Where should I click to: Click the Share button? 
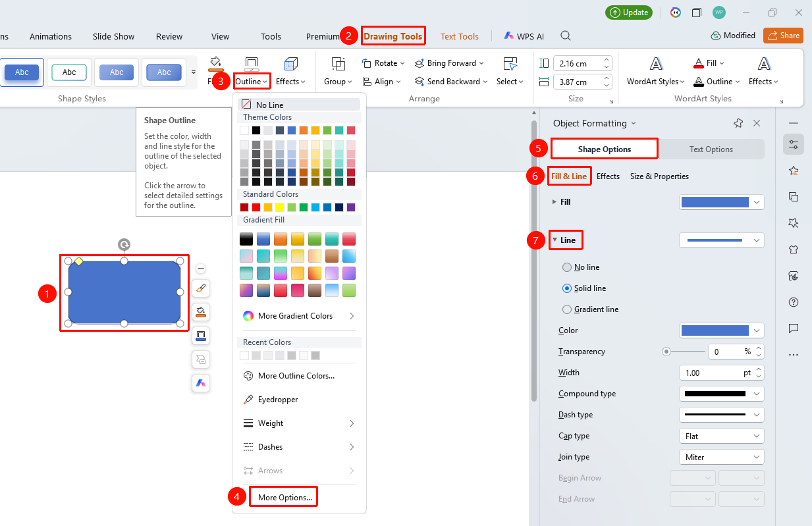(x=783, y=36)
